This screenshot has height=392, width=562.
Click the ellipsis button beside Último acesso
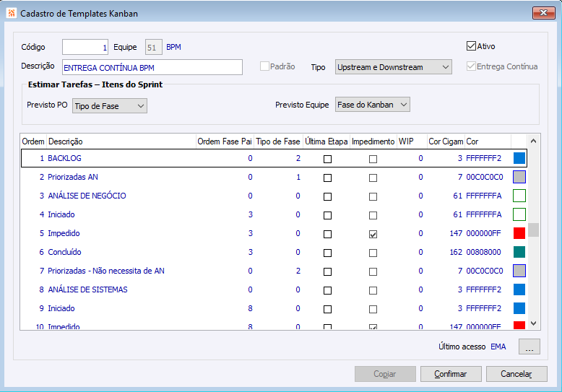(x=529, y=347)
